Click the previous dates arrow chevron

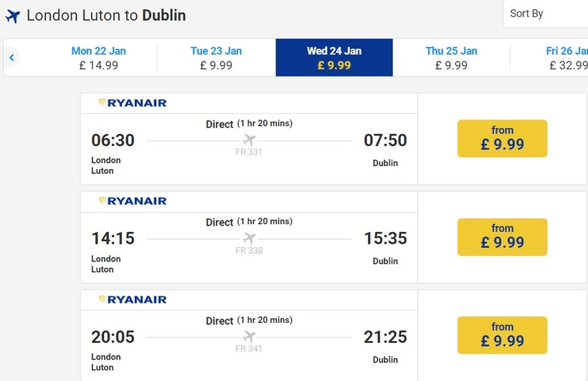pos(11,57)
